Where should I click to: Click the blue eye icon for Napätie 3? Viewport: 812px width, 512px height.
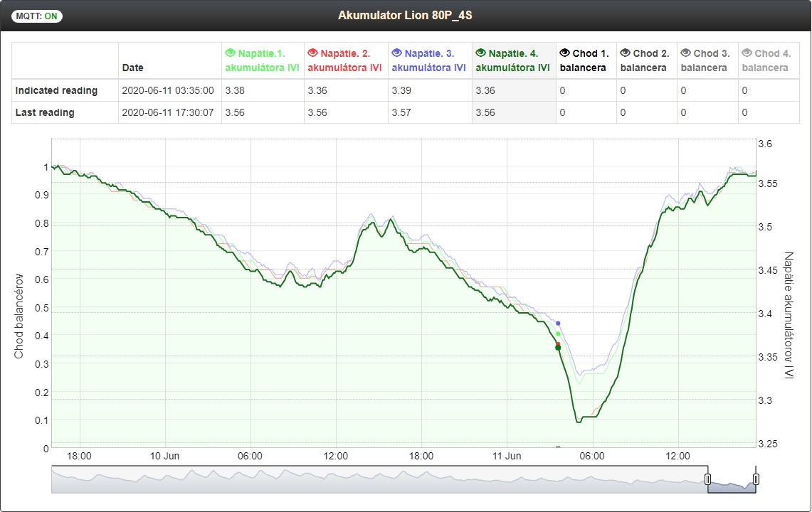396,53
